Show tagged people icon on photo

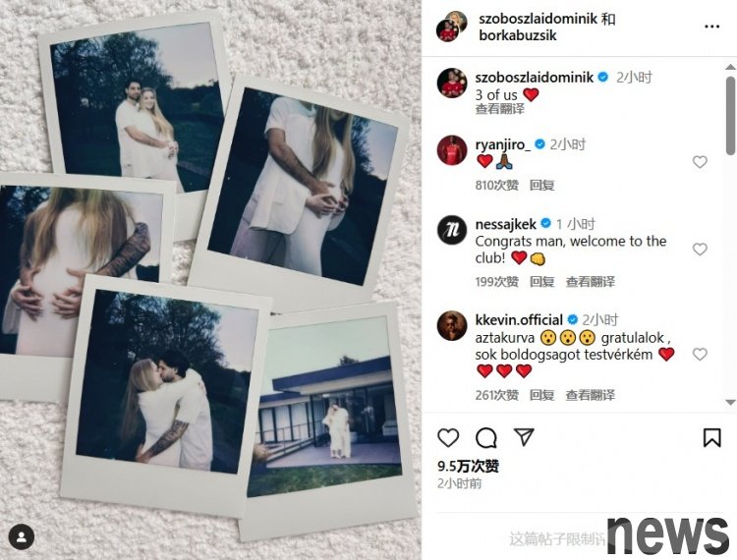click(22, 536)
